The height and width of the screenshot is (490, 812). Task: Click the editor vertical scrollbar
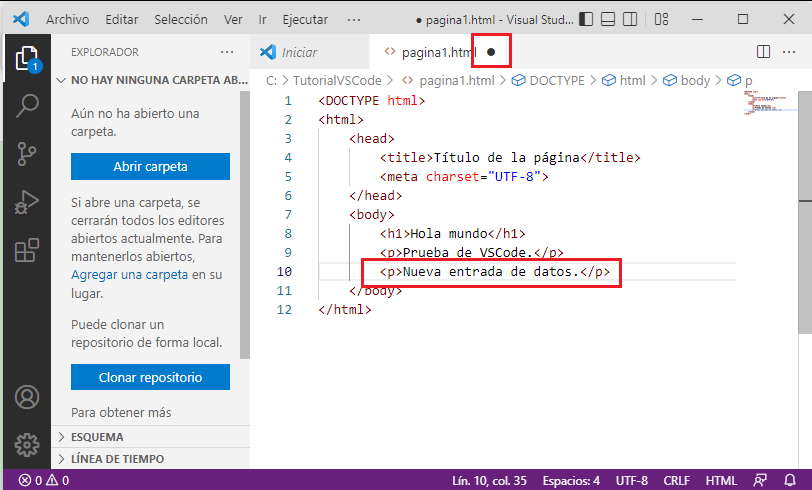tap(805, 212)
